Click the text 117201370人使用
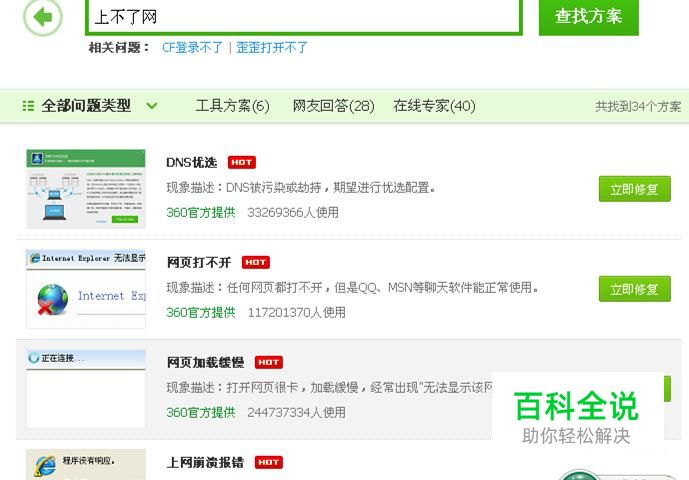The width and height of the screenshot is (689, 480). [x=296, y=313]
